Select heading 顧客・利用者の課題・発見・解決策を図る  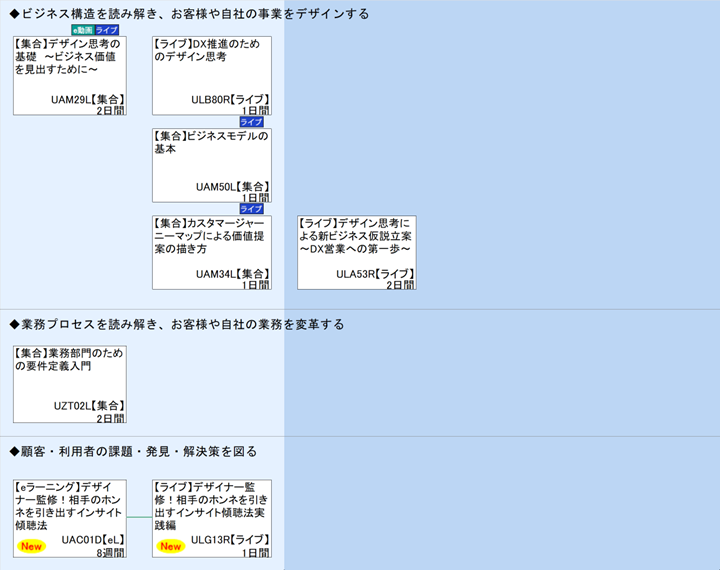[x=133, y=452]
